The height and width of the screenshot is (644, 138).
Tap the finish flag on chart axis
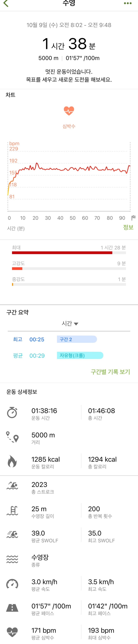click(134, 218)
